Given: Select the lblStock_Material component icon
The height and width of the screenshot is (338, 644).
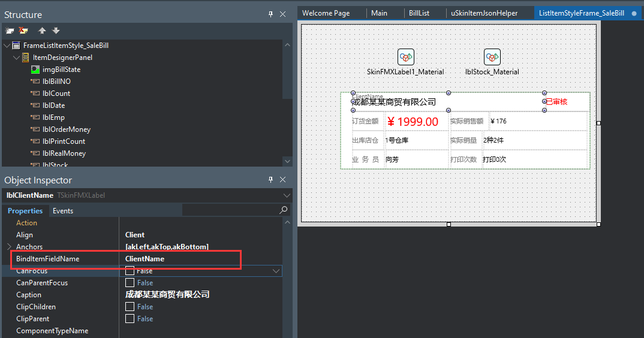Looking at the screenshot, I should coord(492,57).
